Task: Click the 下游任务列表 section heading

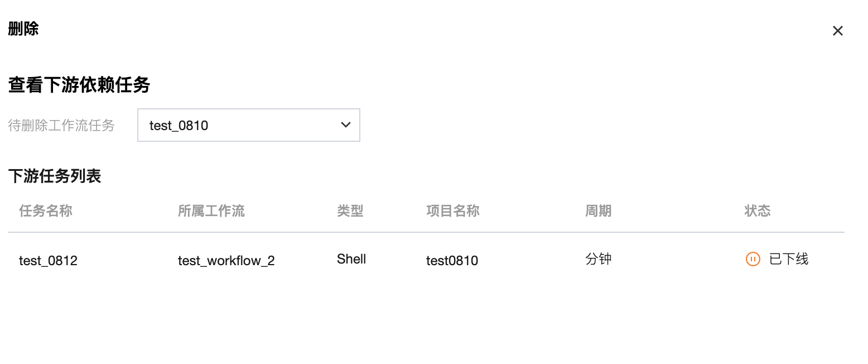Action: [54, 176]
